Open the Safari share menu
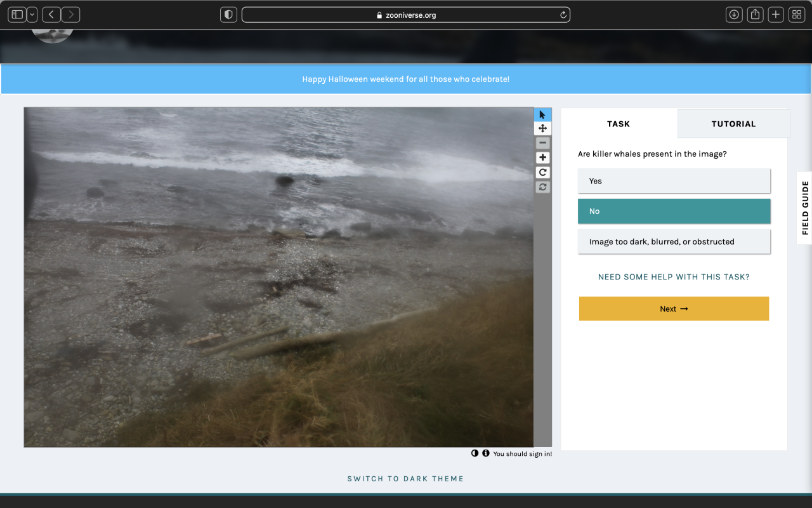This screenshot has height=508, width=812. coord(755,15)
